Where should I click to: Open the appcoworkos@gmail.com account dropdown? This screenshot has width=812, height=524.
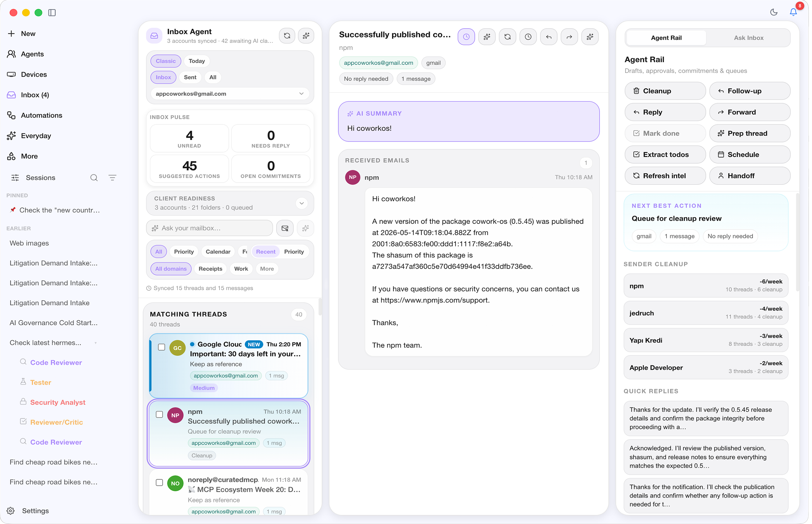(x=230, y=93)
